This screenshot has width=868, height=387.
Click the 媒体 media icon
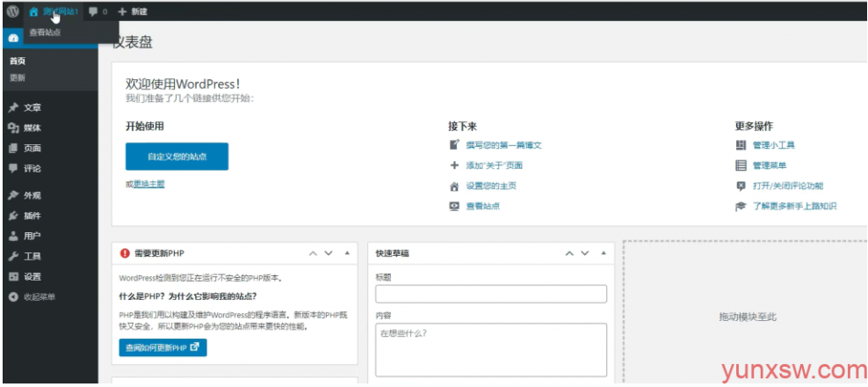click(x=14, y=128)
